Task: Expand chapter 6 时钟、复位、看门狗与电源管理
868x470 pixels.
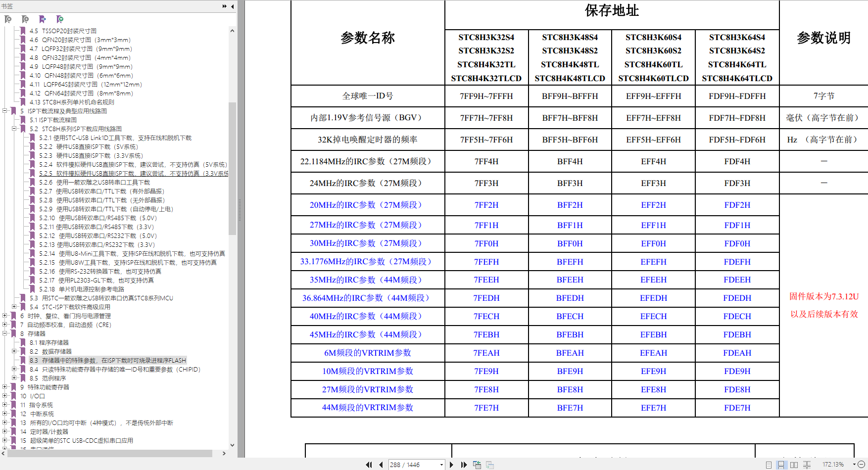Action: [x=5, y=316]
